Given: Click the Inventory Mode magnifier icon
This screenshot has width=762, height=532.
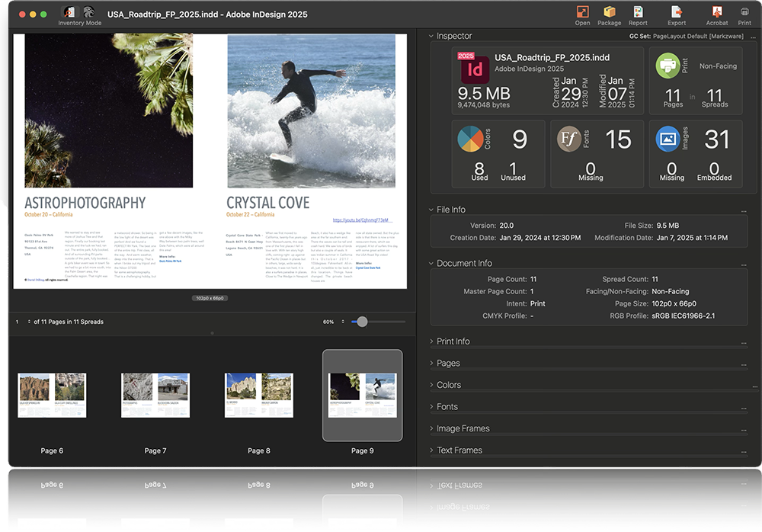Looking at the screenshot, I should coord(69,11).
